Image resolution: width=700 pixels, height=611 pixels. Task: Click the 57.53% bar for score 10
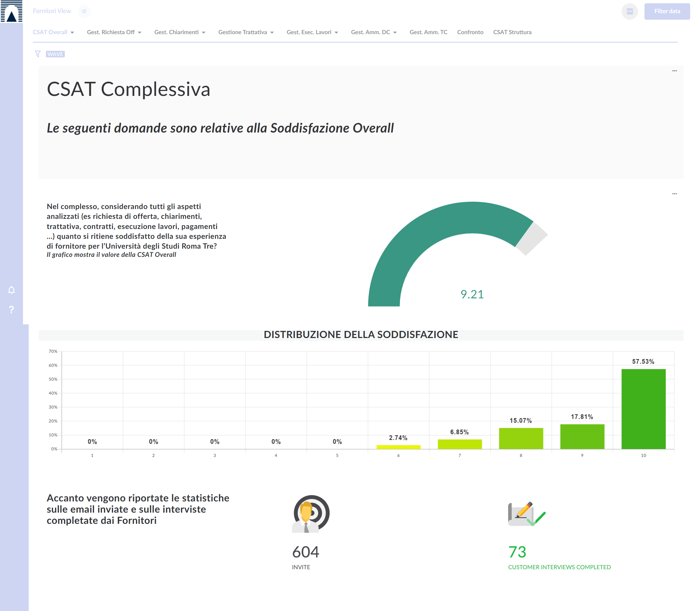click(643, 409)
